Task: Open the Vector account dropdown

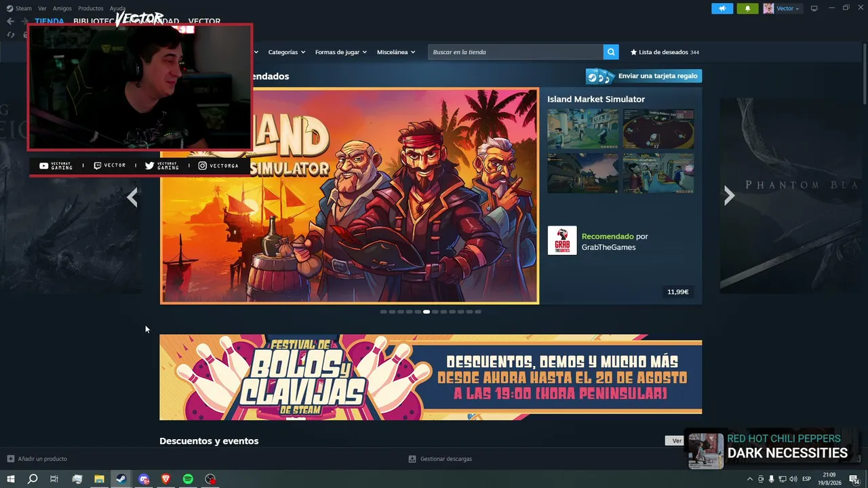Action: [788, 8]
